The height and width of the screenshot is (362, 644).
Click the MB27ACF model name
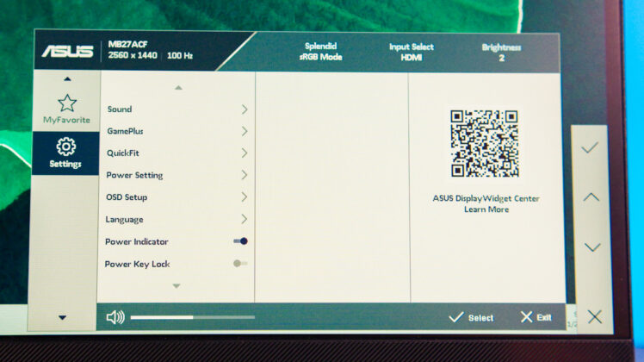(x=127, y=44)
